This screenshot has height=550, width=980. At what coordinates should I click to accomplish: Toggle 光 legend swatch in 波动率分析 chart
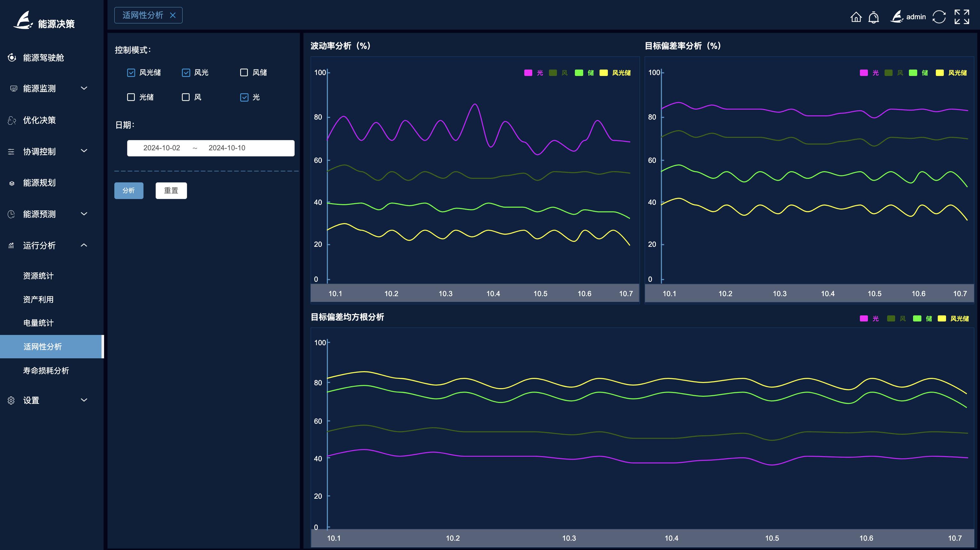coord(528,73)
